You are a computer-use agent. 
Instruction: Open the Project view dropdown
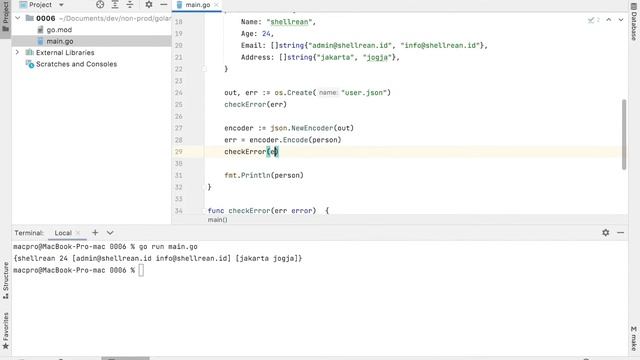pos(61,5)
